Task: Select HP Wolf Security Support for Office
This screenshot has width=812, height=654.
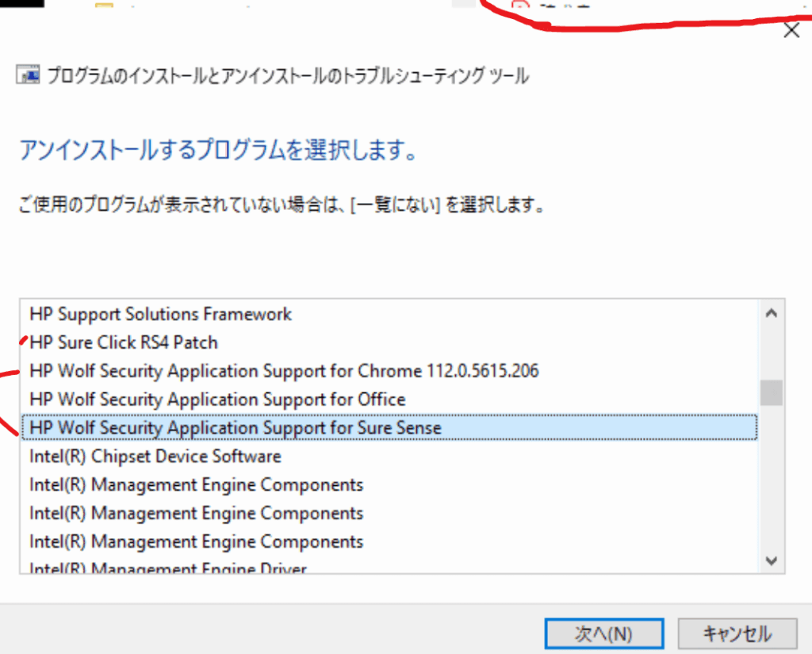Action: pyautogui.click(x=217, y=400)
